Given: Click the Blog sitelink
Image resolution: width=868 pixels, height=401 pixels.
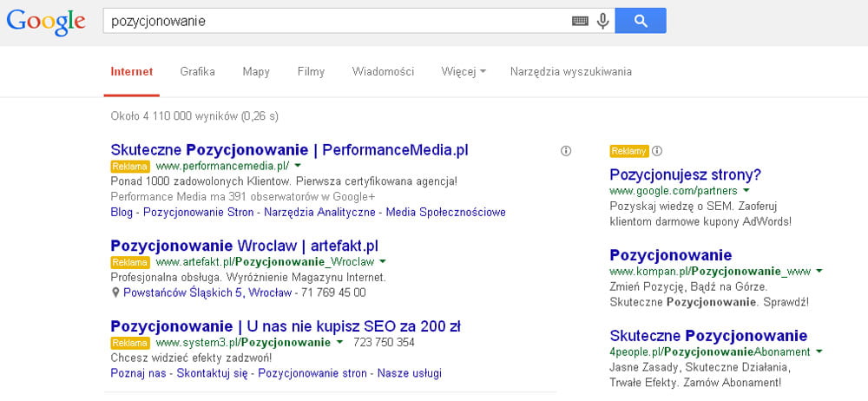Looking at the screenshot, I should point(122,212).
